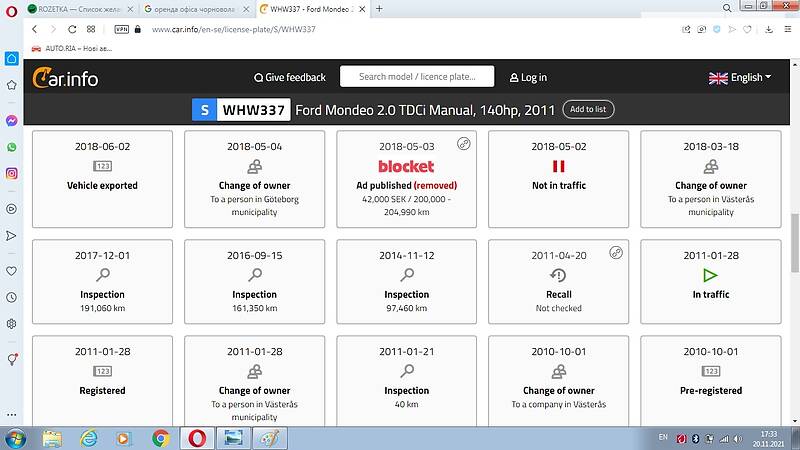Viewport: 800px width, 450px height.
Task: Click the Give feedback link
Action: [289, 77]
